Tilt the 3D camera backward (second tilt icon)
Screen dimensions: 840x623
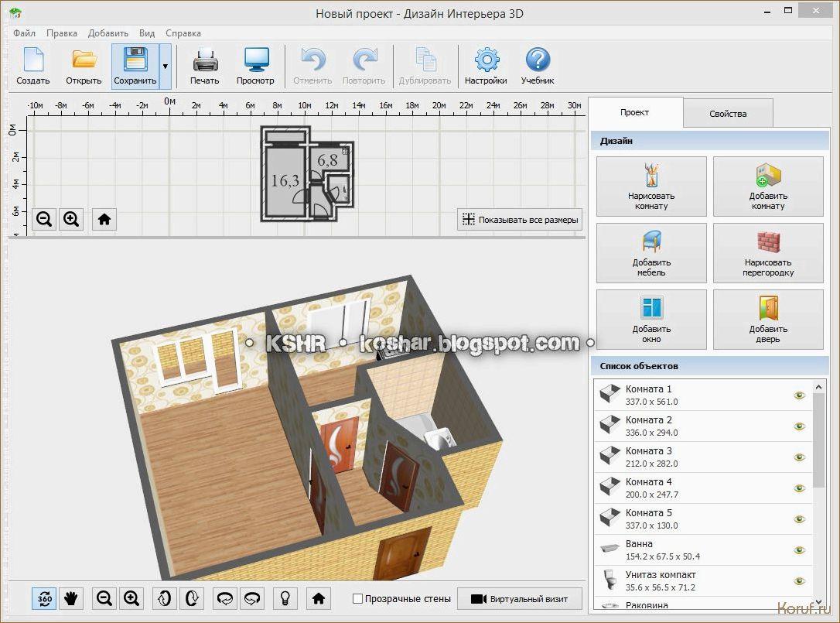click(x=192, y=598)
